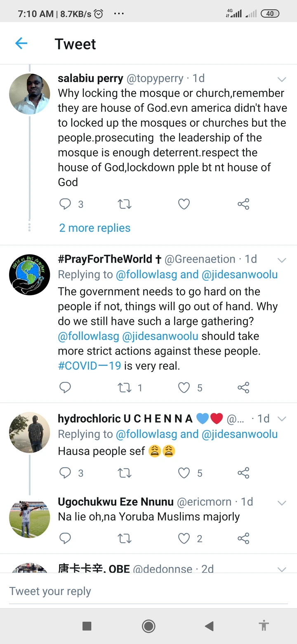This screenshot has height=644, width=297.
Task: Tap the back arrow in Tweet header
Action: point(21,43)
